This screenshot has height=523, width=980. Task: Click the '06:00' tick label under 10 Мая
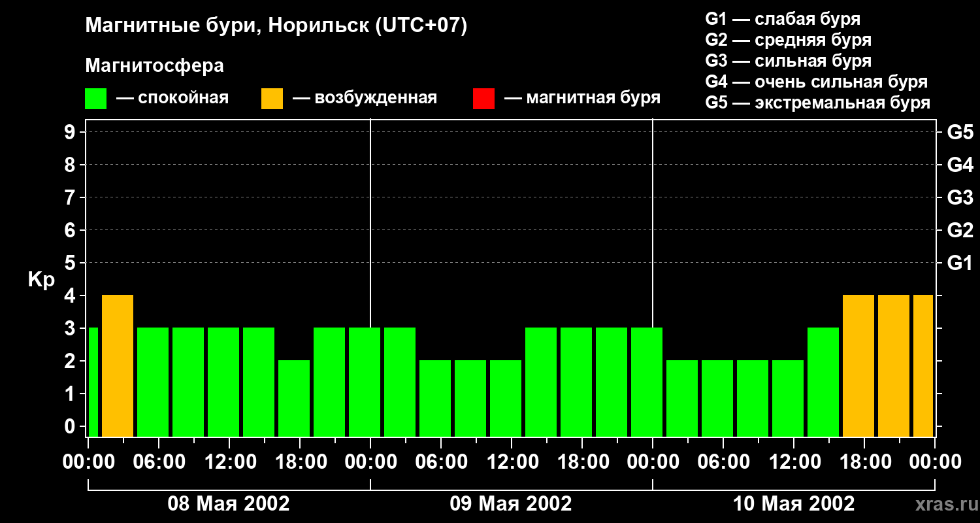(723, 462)
